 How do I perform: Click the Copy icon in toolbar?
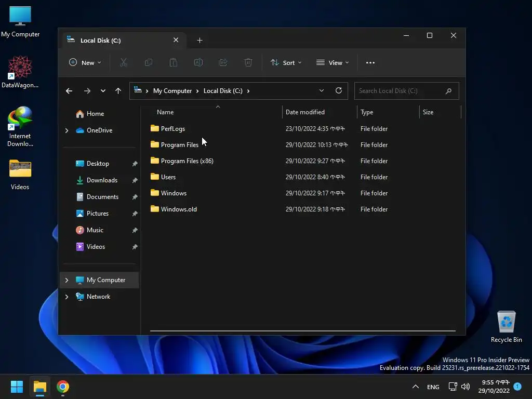click(148, 62)
